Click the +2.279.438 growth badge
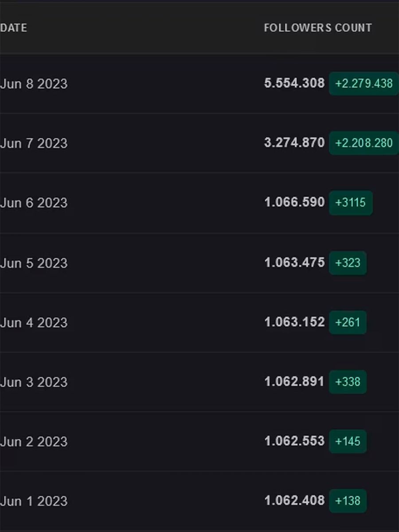The image size is (399, 532). click(x=364, y=83)
